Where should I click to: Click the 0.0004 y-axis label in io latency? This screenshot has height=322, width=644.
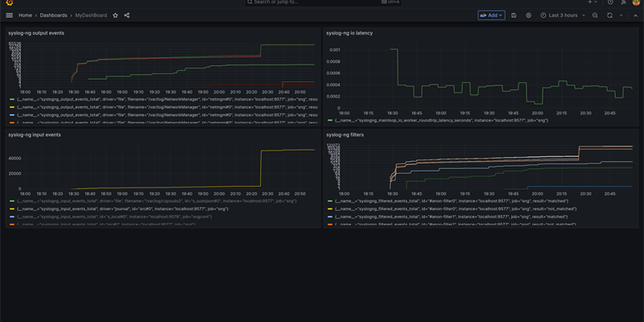pyautogui.click(x=333, y=85)
